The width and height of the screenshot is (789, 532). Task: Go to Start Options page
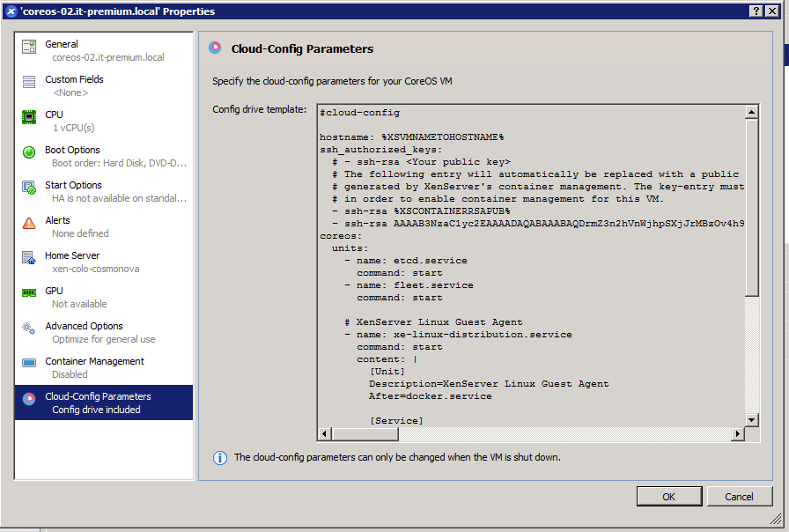[104, 191]
